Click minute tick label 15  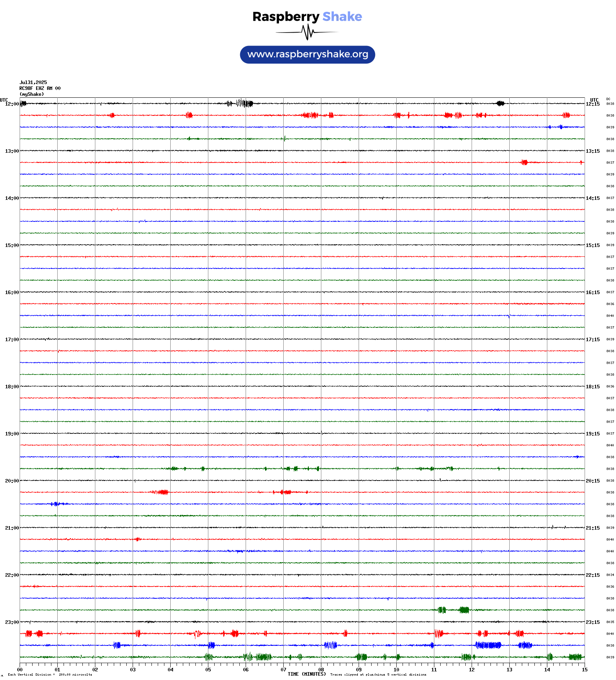585,670
